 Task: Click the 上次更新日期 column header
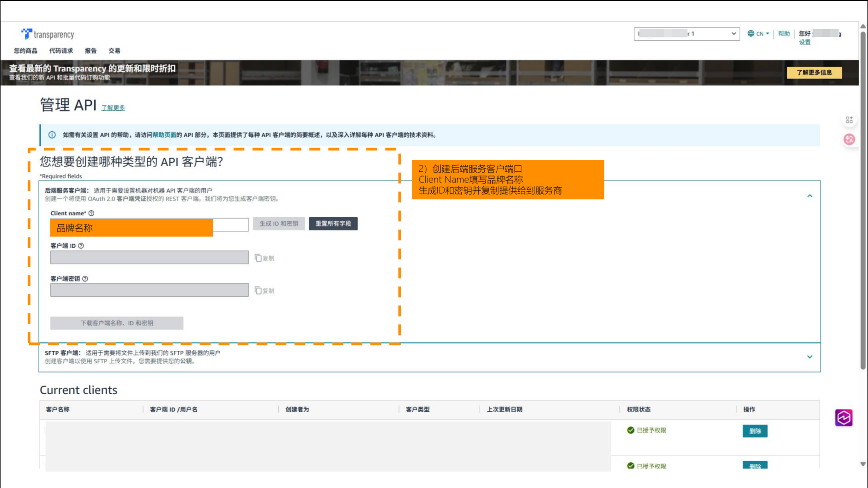click(505, 409)
